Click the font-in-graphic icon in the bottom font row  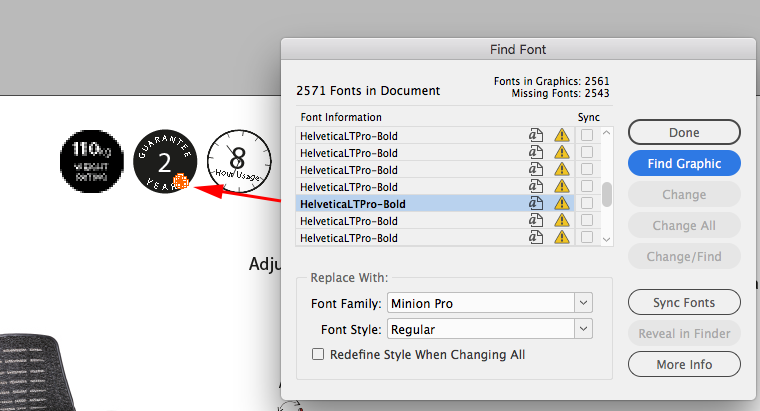coord(537,238)
